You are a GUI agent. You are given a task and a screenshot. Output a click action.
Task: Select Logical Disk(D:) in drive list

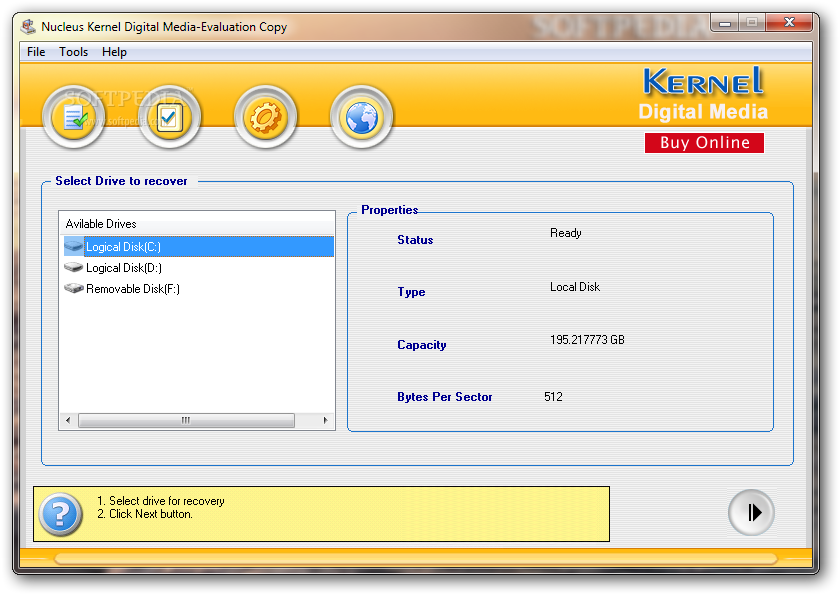[198, 268]
